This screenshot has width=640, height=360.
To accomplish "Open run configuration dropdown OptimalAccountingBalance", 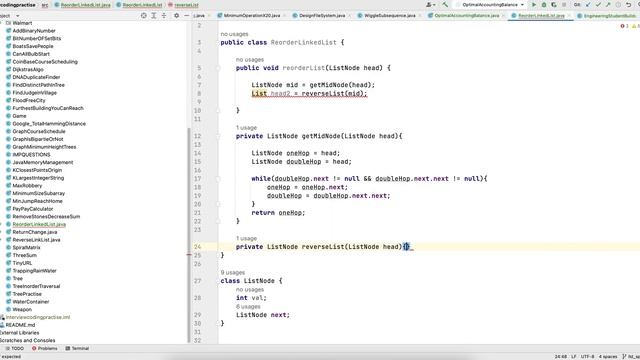I will point(493,4).
